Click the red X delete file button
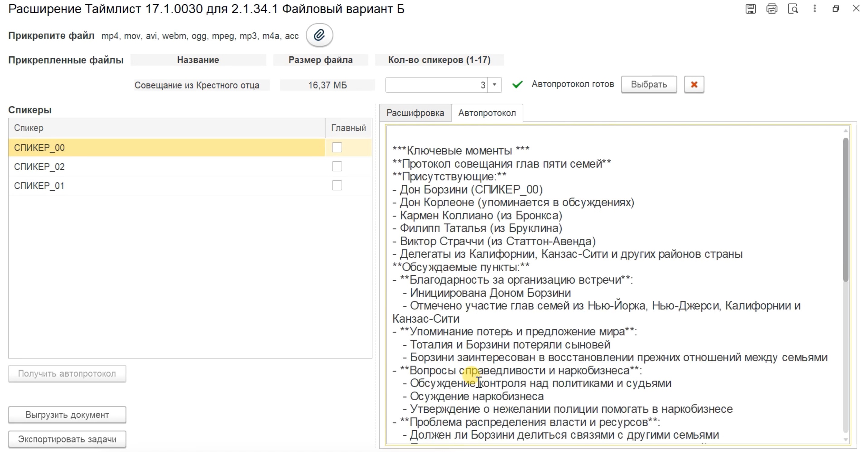 click(694, 84)
